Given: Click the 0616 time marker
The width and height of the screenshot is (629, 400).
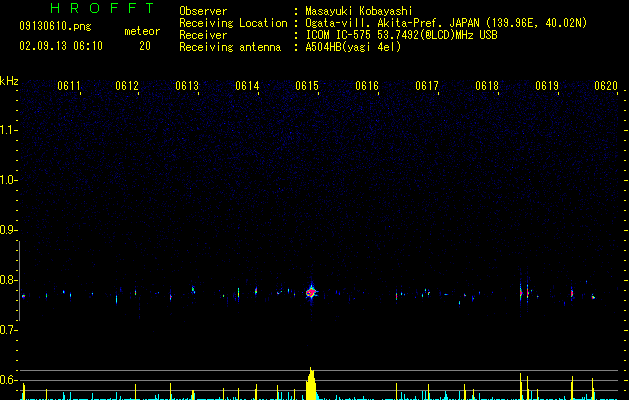Looking at the screenshot, I should 367,86.
